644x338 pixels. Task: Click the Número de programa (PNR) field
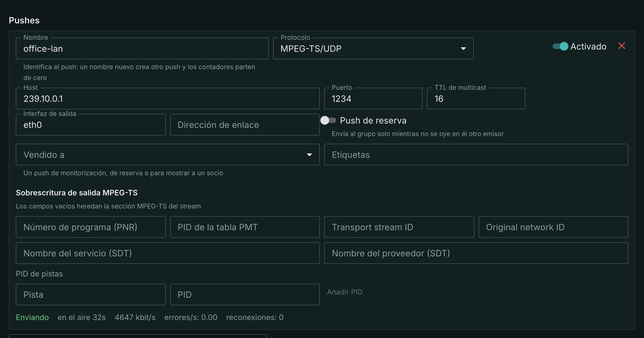[91, 227]
